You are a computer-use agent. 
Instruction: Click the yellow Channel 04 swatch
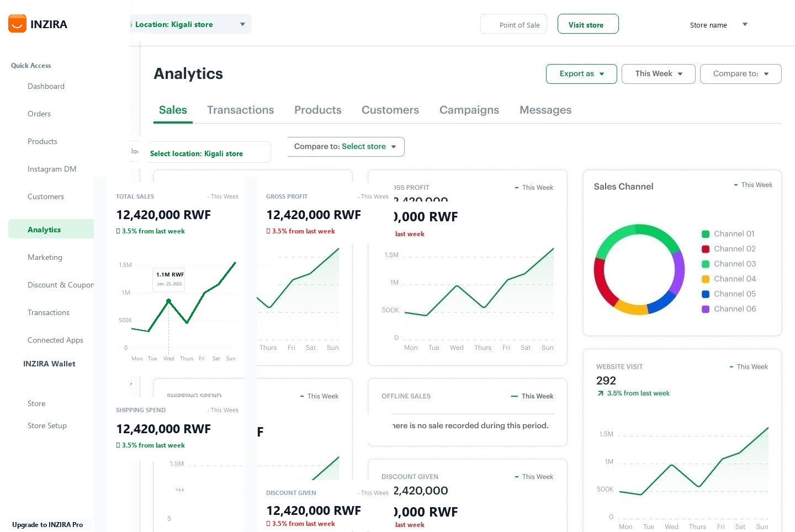pos(705,279)
